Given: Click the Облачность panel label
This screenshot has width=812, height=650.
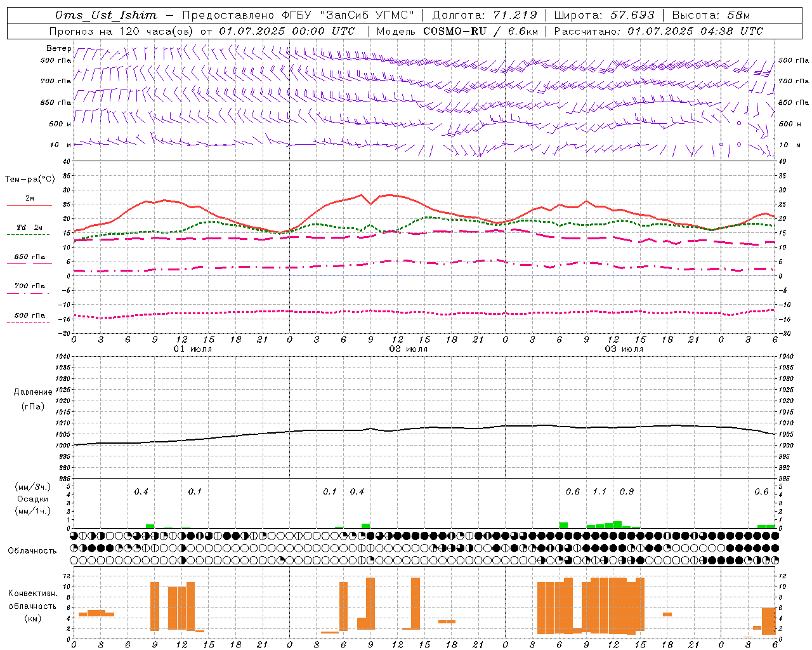Looking at the screenshot, I should click(32, 550).
